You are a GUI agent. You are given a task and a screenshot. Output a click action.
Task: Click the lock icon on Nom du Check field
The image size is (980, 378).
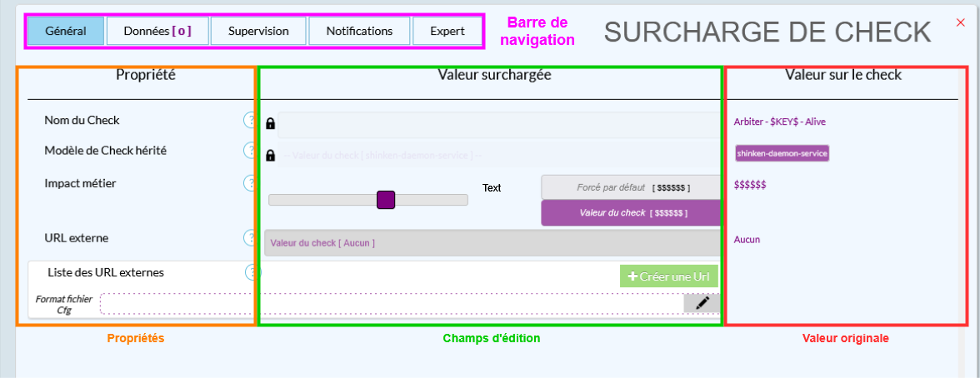[x=270, y=125]
